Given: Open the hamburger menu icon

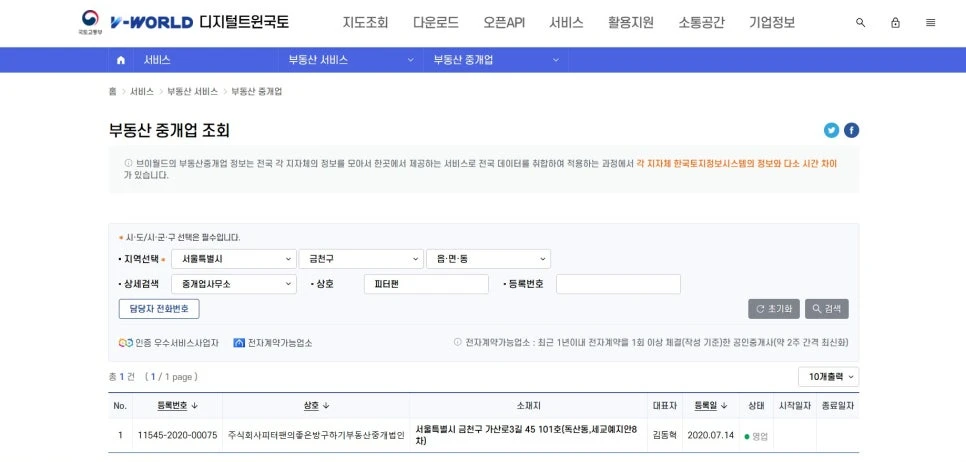Looking at the screenshot, I should click(930, 23).
